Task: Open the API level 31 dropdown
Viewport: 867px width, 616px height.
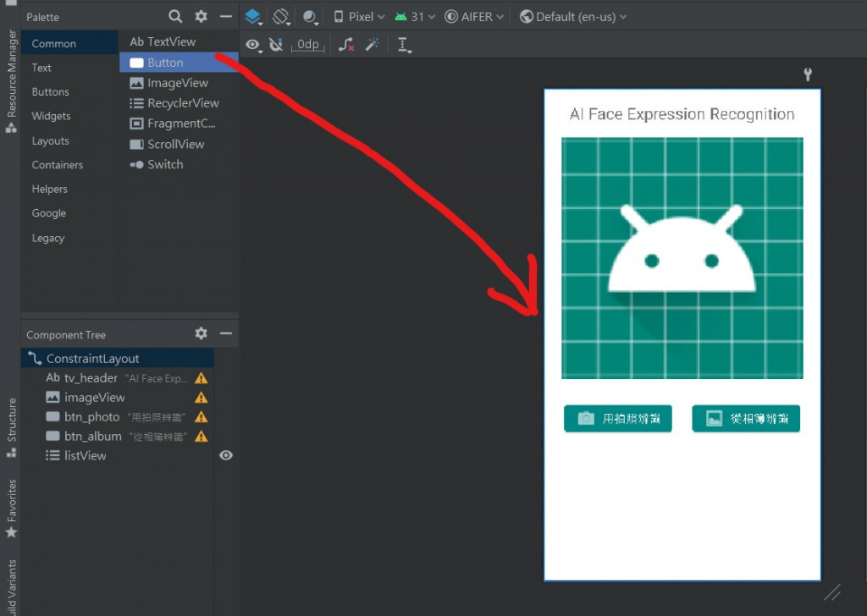Action: click(415, 17)
